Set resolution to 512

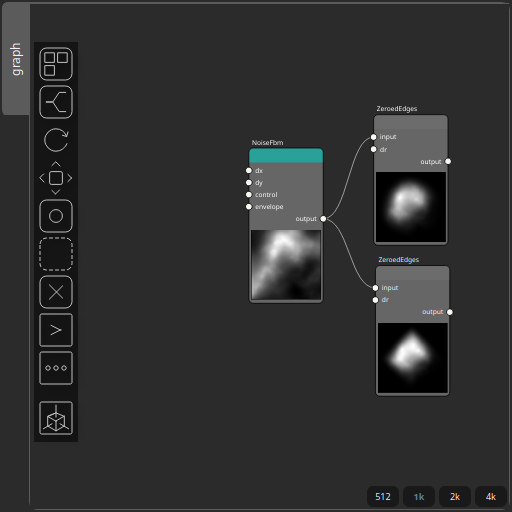383,497
